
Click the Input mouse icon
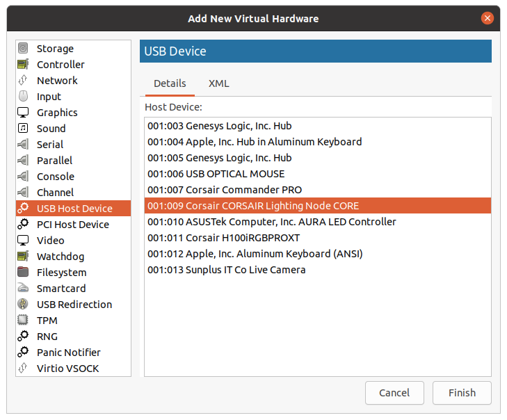tap(24, 97)
